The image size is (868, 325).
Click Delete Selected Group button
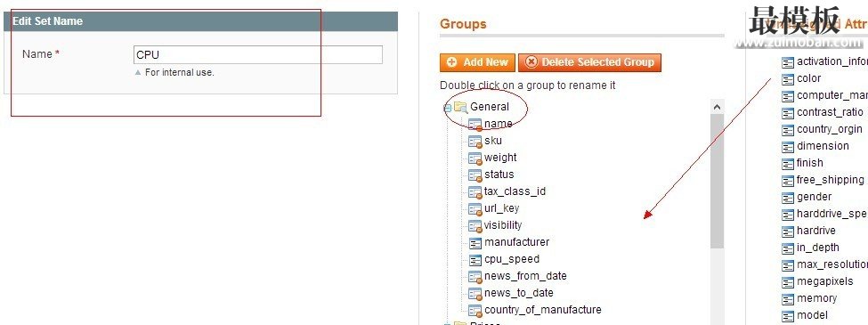[x=589, y=62]
